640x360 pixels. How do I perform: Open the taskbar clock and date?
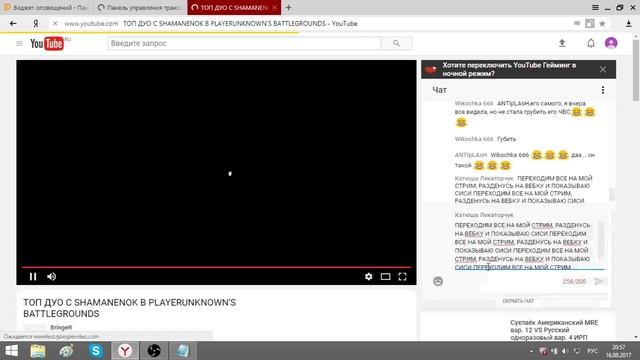pos(618,351)
